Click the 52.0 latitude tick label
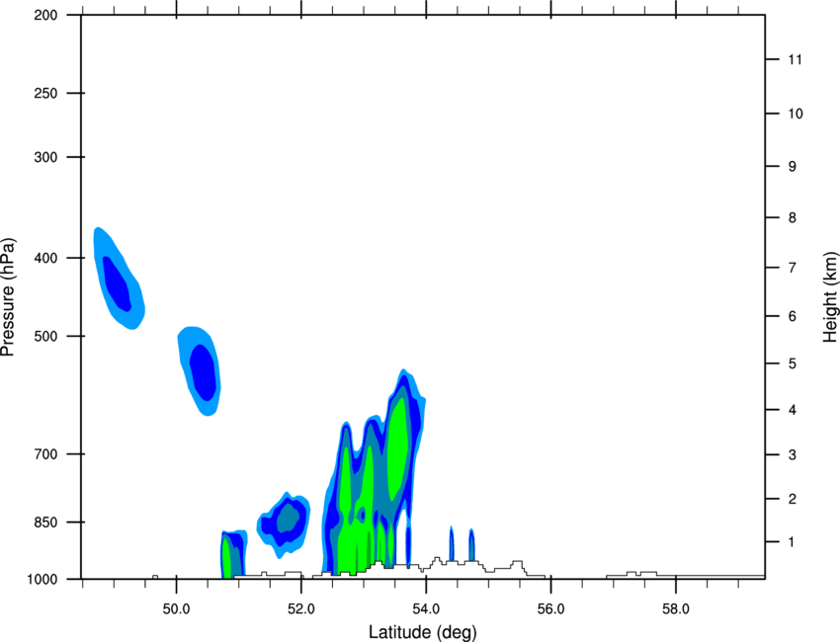This screenshot has width=840, height=642. click(x=301, y=609)
